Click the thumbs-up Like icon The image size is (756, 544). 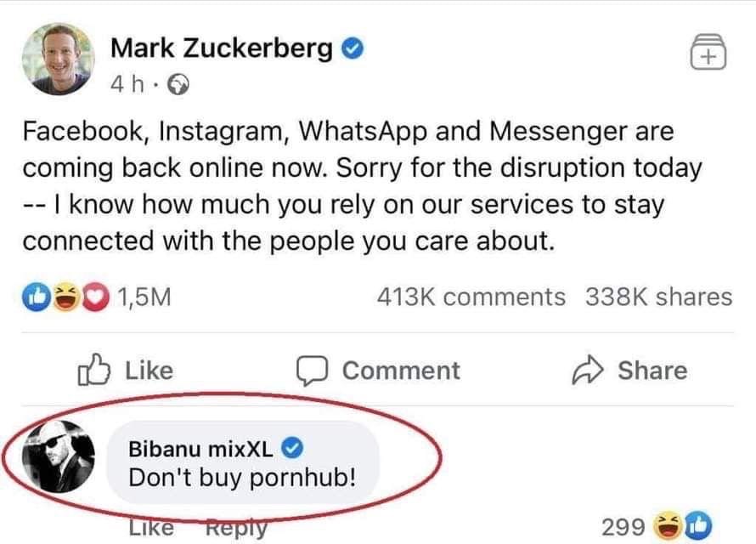[x=94, y=371]
